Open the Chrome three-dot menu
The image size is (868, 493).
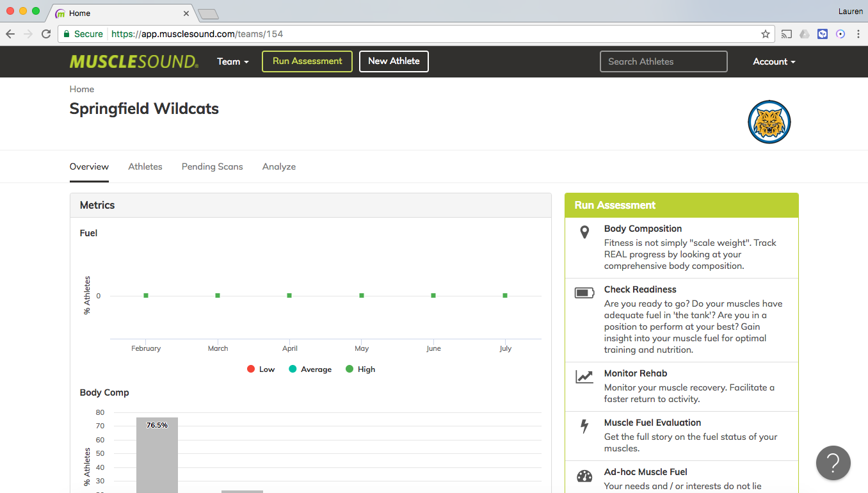click(858, 34)
